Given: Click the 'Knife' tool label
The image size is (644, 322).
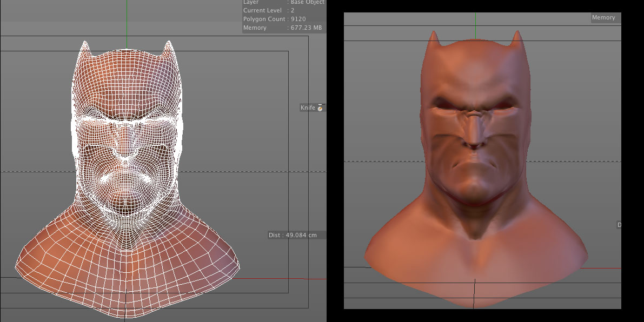Looking at the screenshot, I should pyautogui.click(x=308, y=108).
